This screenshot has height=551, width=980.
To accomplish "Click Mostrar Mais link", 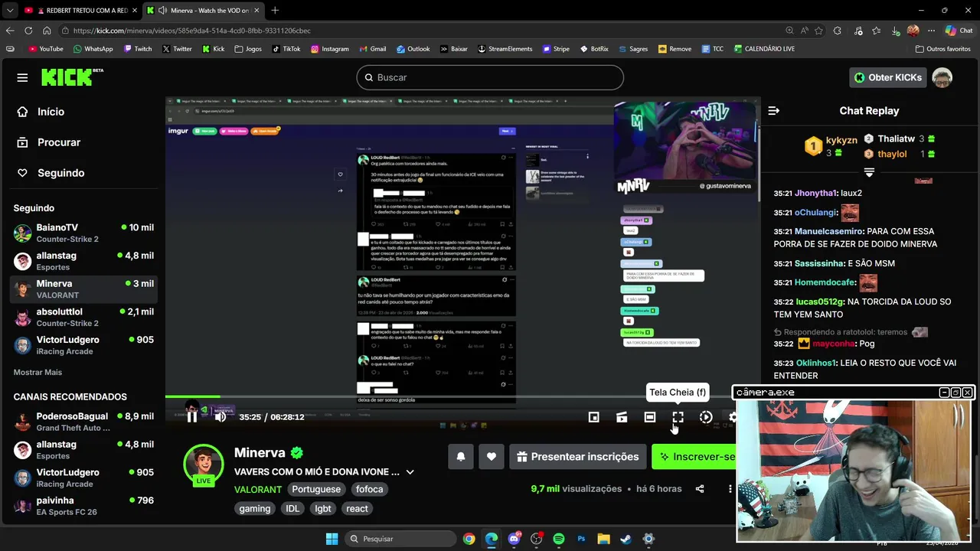I will pos(38,372).
